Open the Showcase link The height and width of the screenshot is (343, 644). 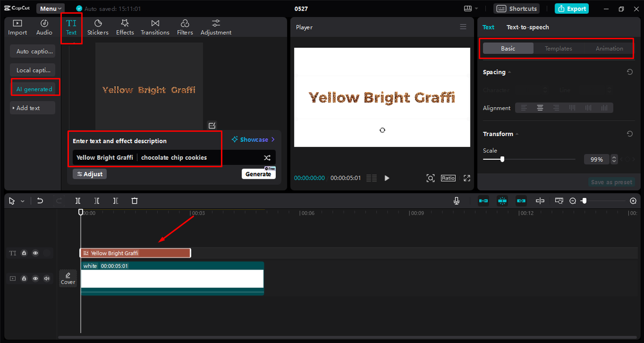tap(253, 140)
